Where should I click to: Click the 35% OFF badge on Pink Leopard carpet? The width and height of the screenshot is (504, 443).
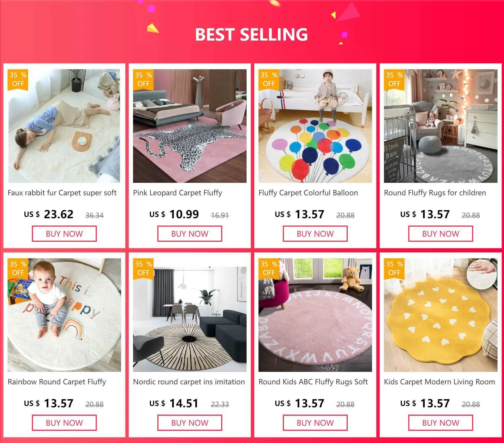pyautogui.click(x=143, y=80)
